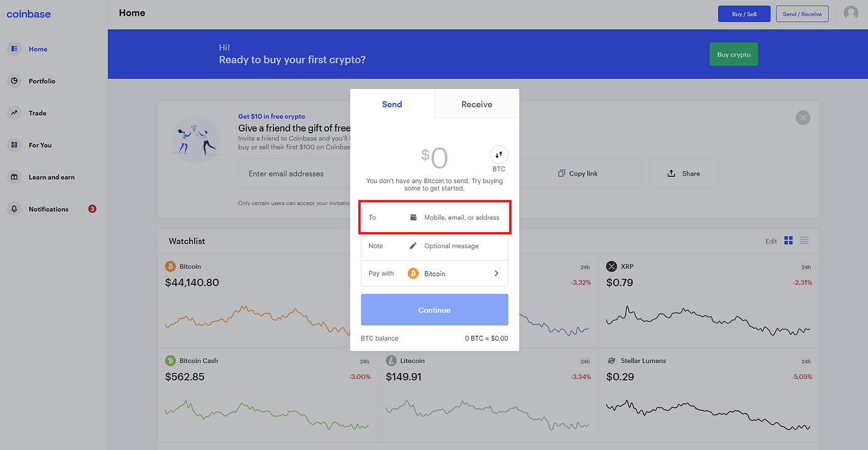Screen dimensions: 868x450
Task: Click the Bitcoin Cash coin icon
Action: coord(170,361)
